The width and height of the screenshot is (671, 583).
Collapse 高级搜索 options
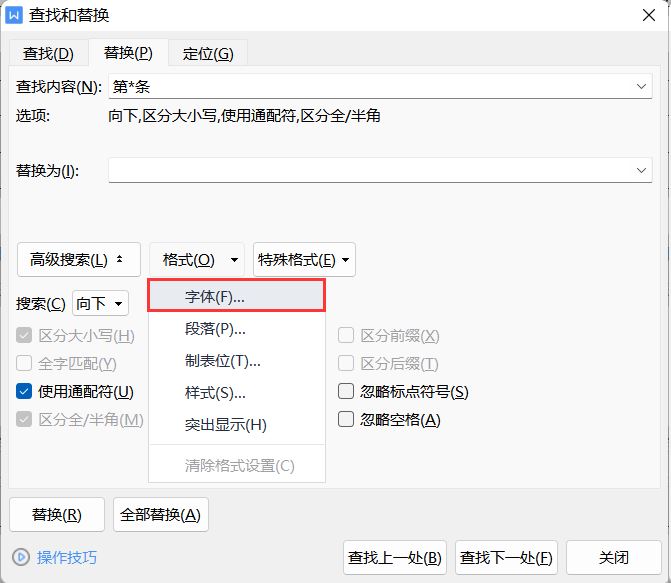click(79, 260)
